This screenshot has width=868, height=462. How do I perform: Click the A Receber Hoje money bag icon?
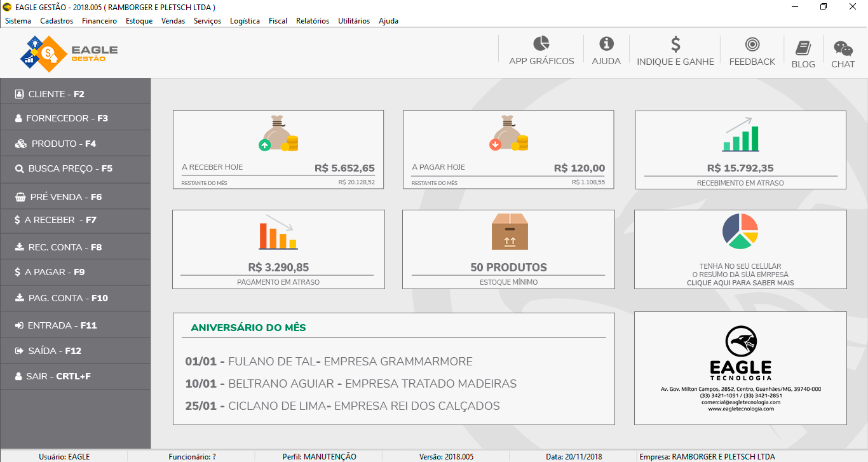click(278, 133)
